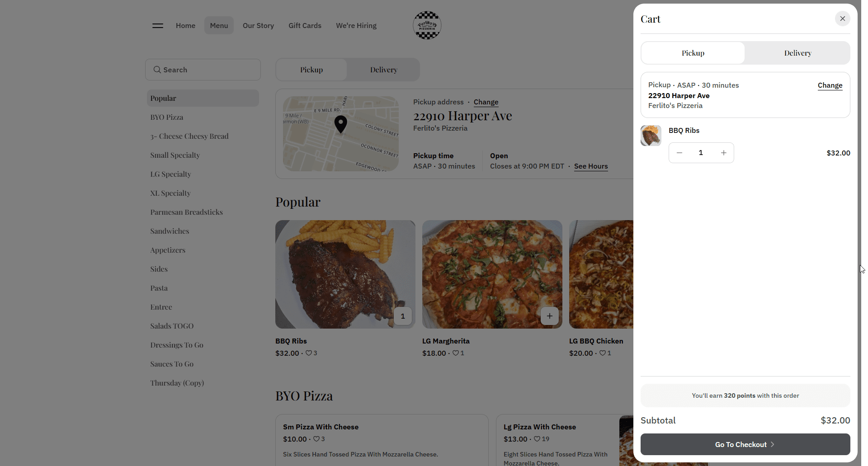Close the Cart panel
This screenshot has height=466, width=868.
[x=842, y=19]
